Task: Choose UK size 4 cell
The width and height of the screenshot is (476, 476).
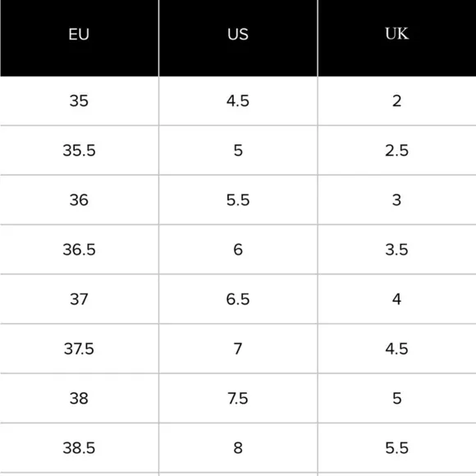Action: (396, 299)
